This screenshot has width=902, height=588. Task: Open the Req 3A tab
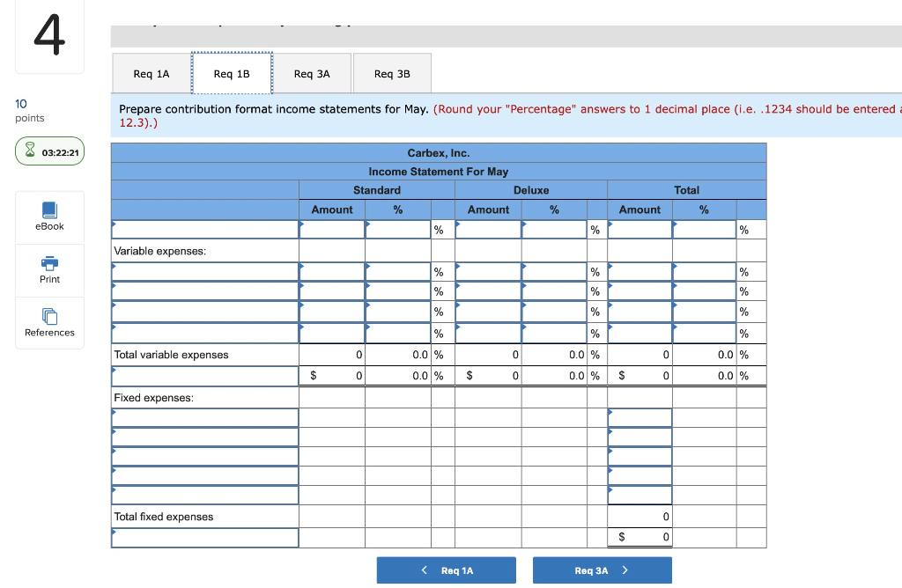point(312,74)
